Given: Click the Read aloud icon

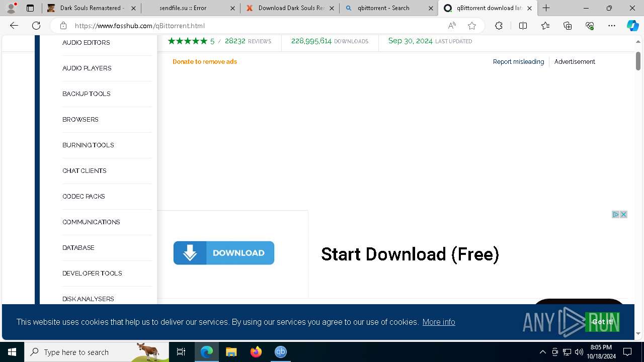Looking at the screenshot, I should click(x=452, y=26).
